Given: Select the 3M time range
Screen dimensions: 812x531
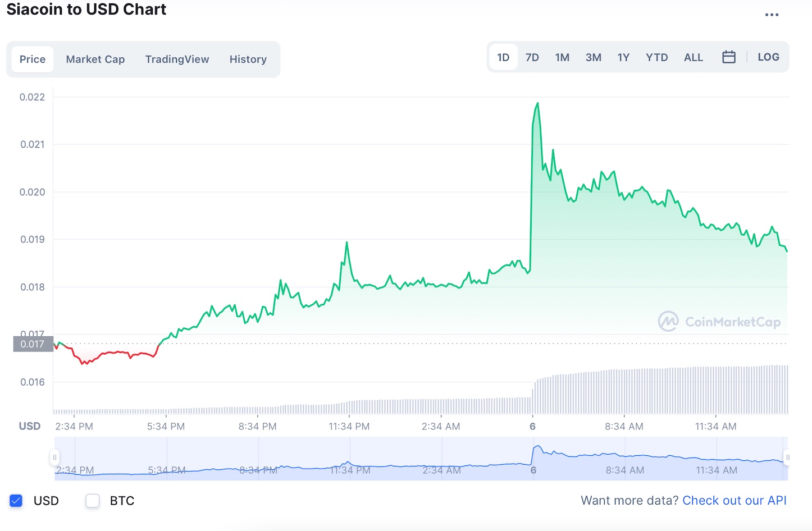Looking at the screenshot, I should pos(593,57).
